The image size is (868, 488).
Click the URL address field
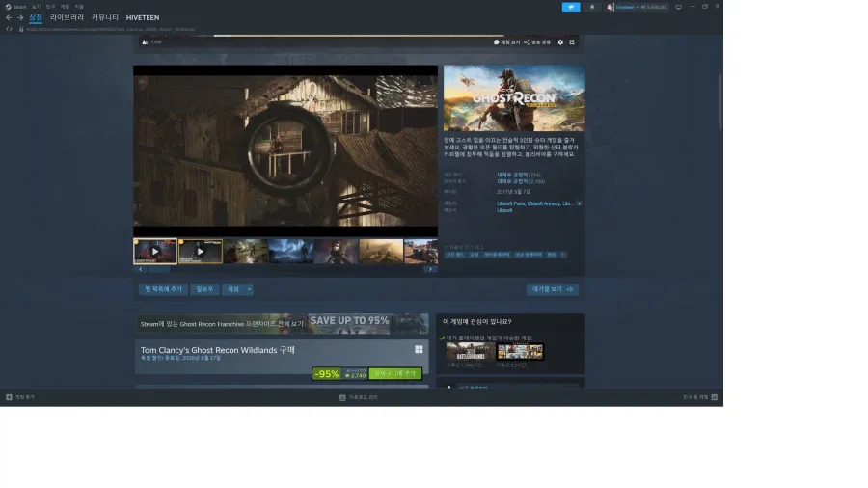tap(111, 29)
